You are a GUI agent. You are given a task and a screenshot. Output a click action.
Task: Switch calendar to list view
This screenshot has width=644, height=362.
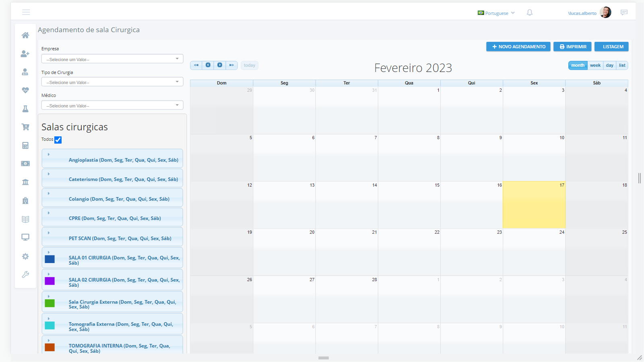pyautogui.click(x=622, y=66)
